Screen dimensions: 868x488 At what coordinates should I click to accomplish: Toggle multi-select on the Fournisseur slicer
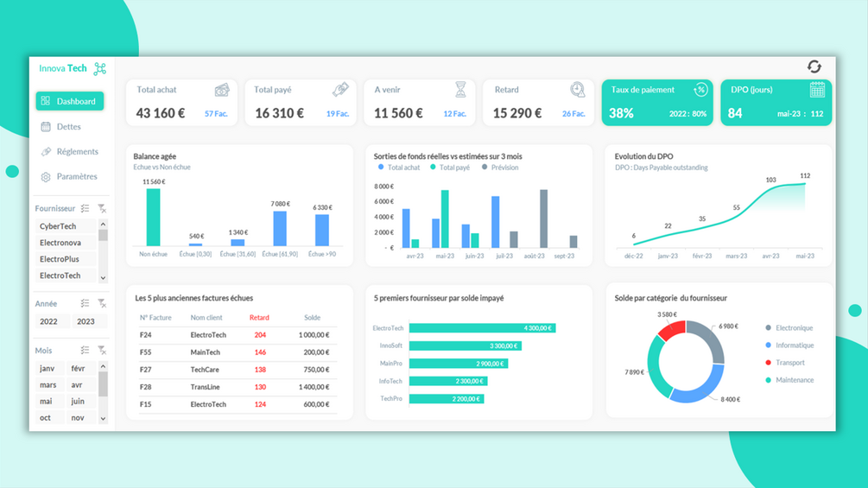[x=85, y=209]
